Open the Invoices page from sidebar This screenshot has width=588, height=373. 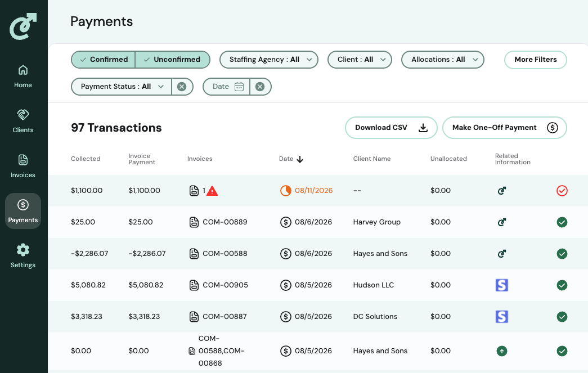[23, 166]
